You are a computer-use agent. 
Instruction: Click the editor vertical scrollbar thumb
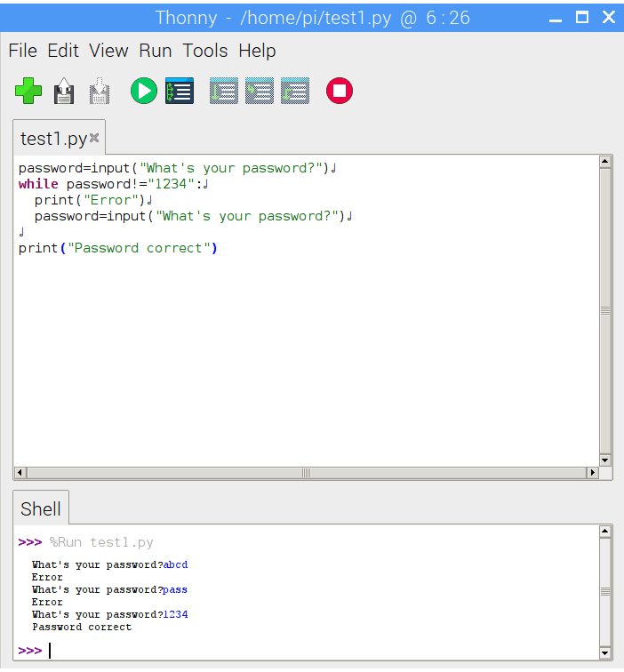pyautogui.click(x=604, y=311)
